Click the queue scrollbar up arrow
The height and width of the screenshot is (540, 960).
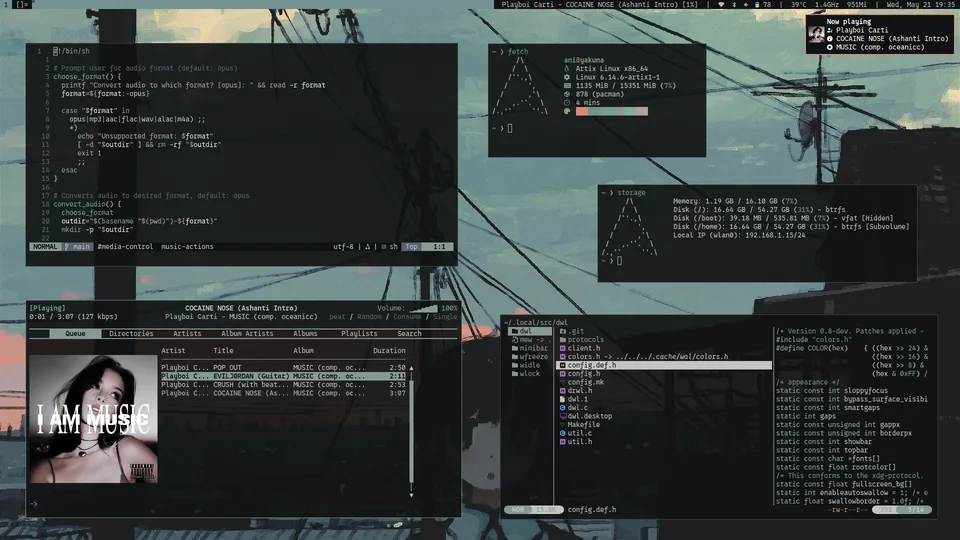coord(411,368)
